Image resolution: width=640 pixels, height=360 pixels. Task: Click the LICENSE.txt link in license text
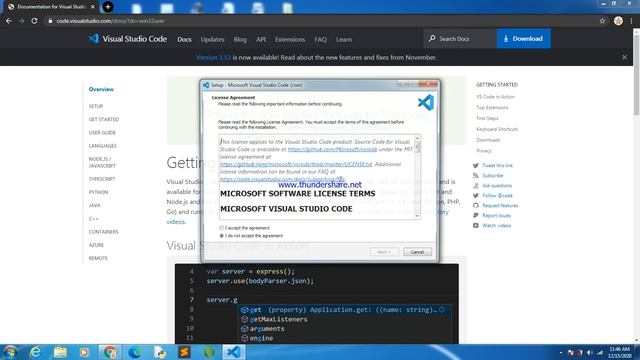coord(296,164)
